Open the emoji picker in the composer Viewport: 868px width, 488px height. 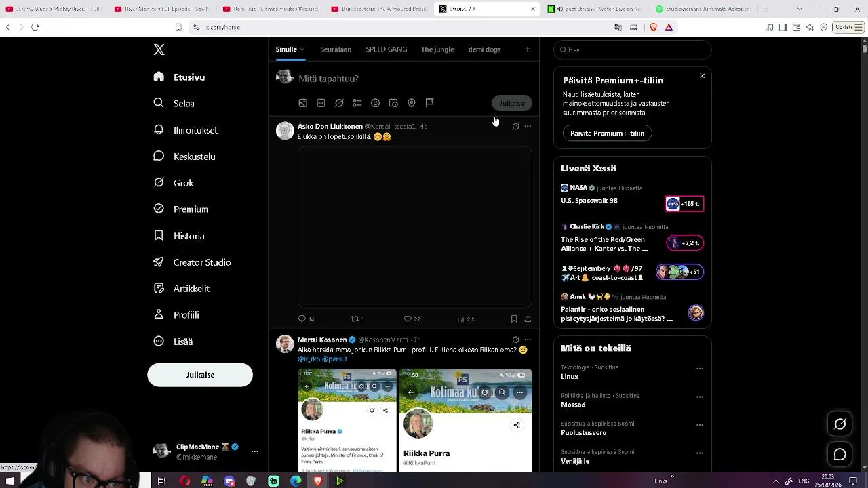(375, 103)
